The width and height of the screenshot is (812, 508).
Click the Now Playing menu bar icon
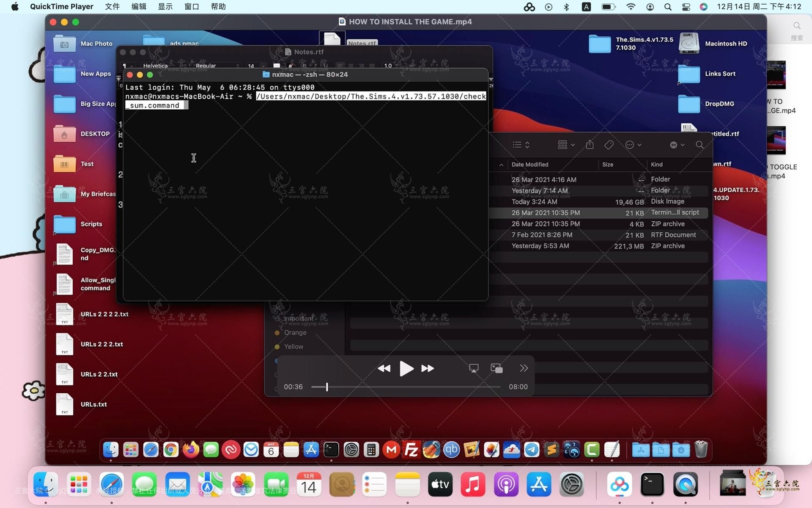click(549, 7)
